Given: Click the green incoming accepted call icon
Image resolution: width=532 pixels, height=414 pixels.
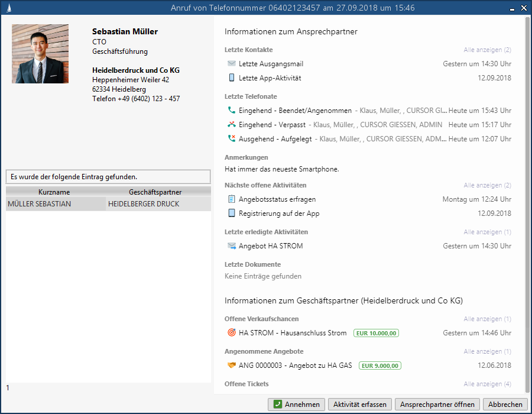Looking at the screenshot, I should 231,111.
